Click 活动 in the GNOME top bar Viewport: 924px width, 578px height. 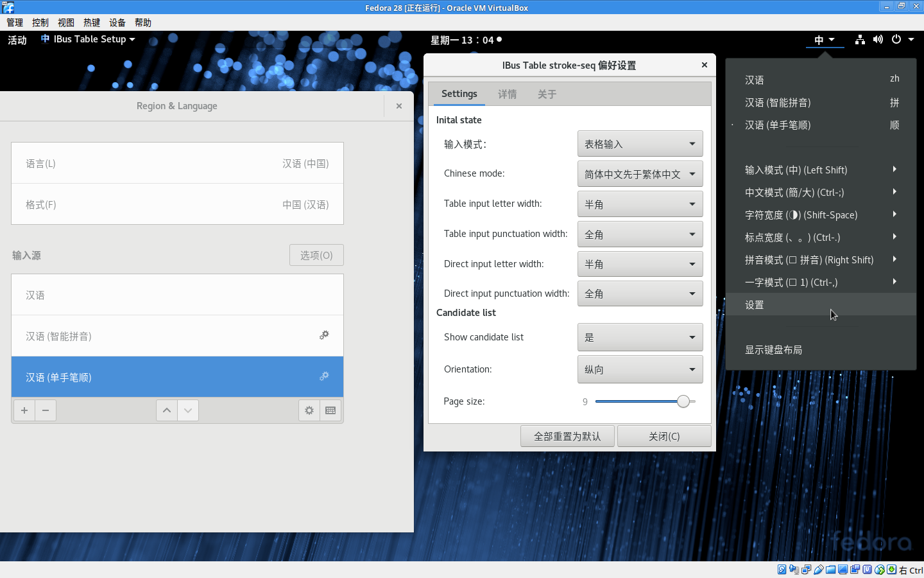pos(17,40)
